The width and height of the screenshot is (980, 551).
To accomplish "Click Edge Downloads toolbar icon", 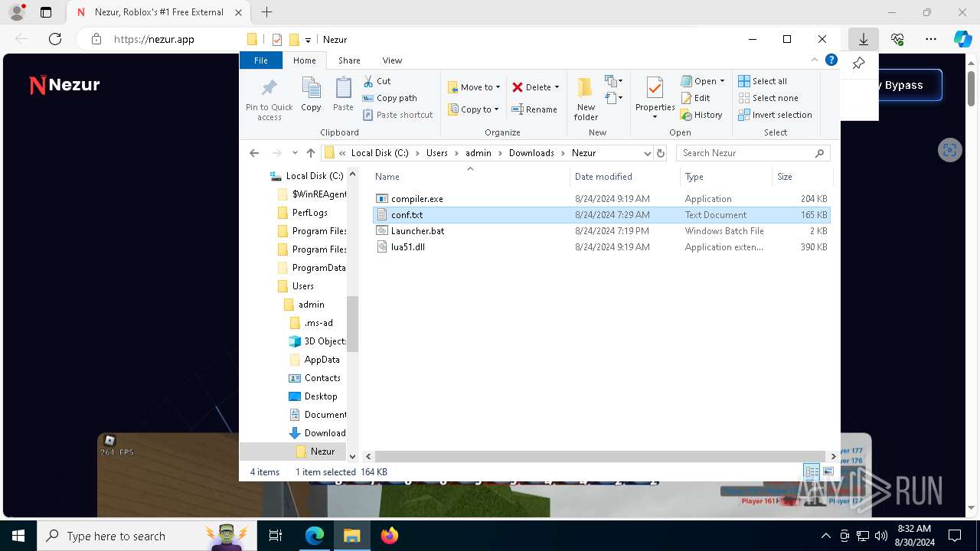I will click(864, 39).
